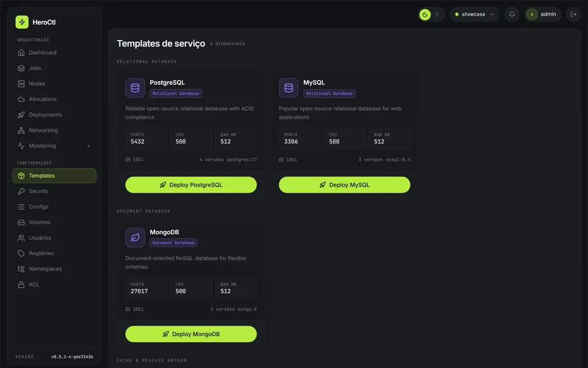The width and height of the screenshot is (588, 368).
Task: Open the notifications bell icon
Action: coord(512,14)
